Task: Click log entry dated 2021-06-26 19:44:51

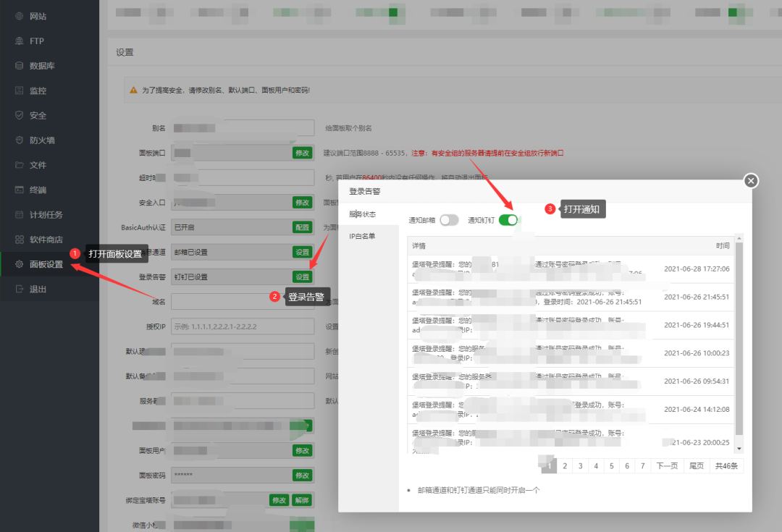Action: coord(571,325)
